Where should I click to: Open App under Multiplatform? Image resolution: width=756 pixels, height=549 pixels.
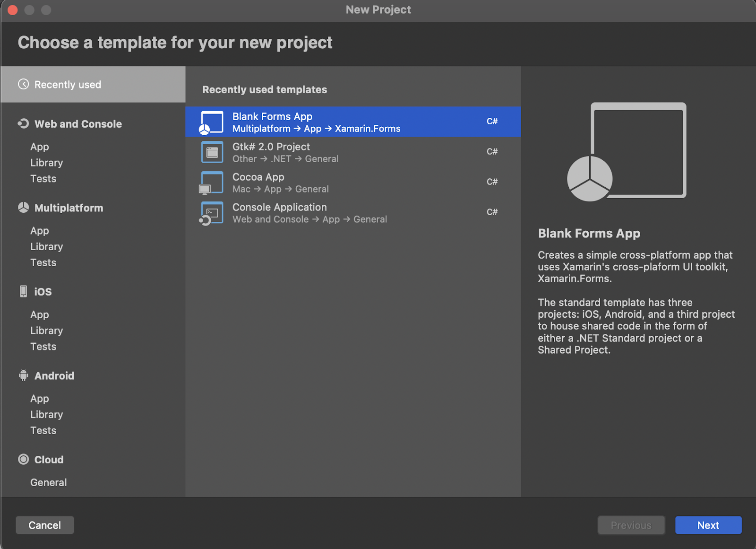click(40, 231)
